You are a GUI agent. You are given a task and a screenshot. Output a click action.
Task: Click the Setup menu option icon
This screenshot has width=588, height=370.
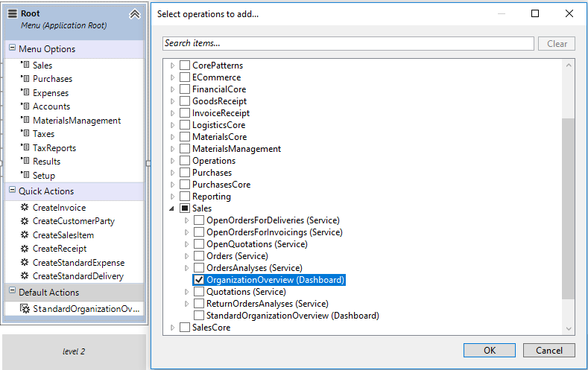point(25,175)
